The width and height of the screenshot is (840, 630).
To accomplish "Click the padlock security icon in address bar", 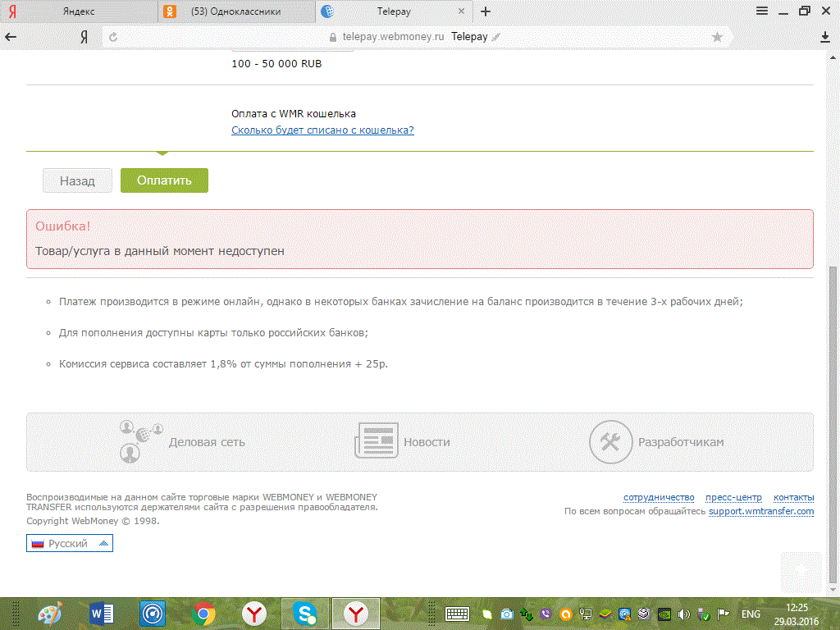I will tap(333, 37).
